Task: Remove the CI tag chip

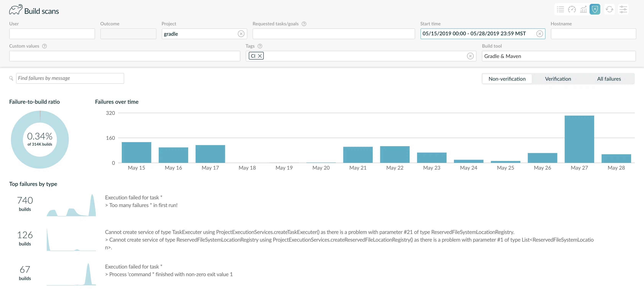Action: tap(260, 56)
